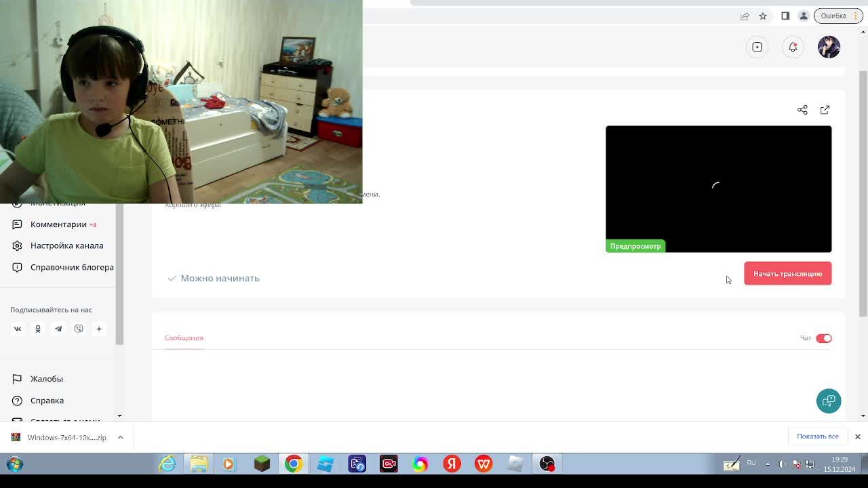Switch to Google Chrome on taskbar
The width and height of the screenshot is (868, 488).
pyautogui.click(x=293, y=464)
